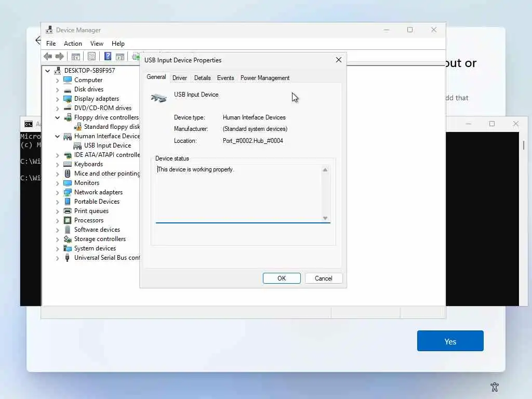The width and height of the screenshot is (532, 399).
Task: Click the USB device icon in Properties dialog
Action: (159, 98)
